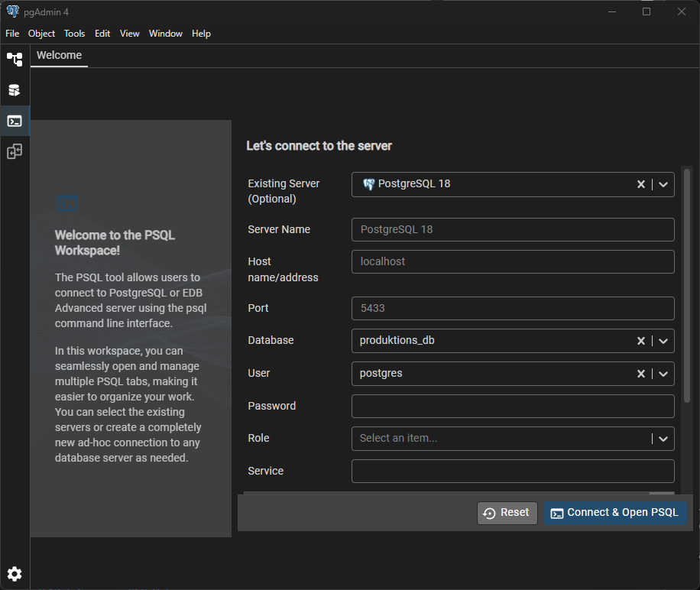700x590 pixels.
Task: Open the Schema Diff workspace icon
Action: pyautogui.click(x=15, y=151)
